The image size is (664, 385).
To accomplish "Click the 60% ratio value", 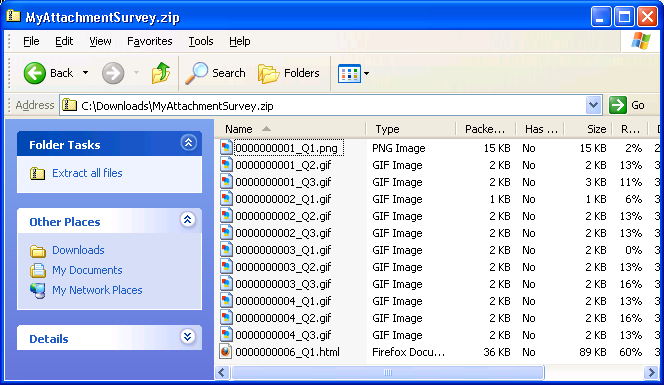I will (x=631, y=352).
